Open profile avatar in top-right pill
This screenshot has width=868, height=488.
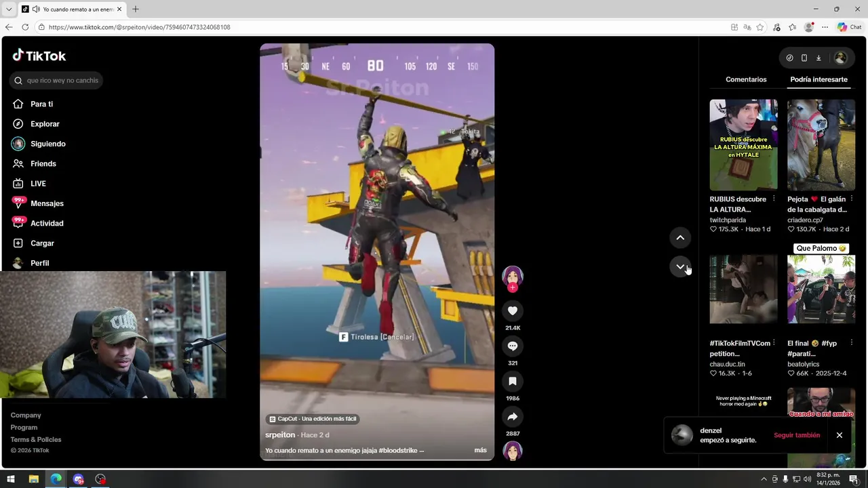840,58
